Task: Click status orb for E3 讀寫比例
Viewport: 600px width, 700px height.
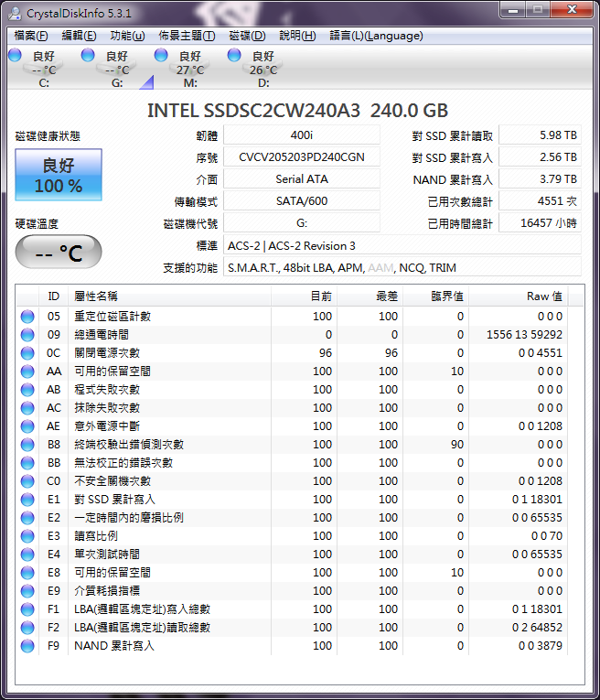Action: tap(27, 535)
